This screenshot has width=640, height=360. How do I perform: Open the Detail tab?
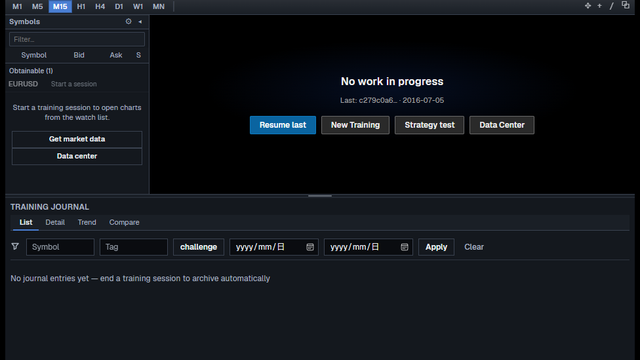coord(55,222)
